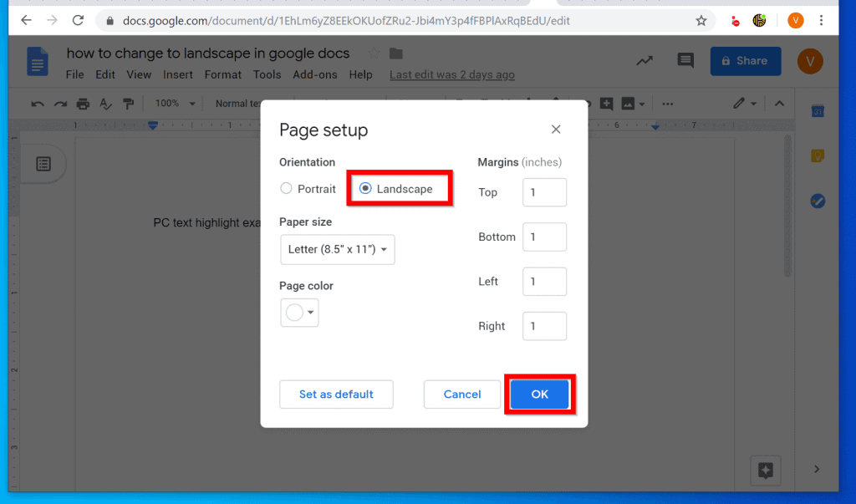
Task: Open the Google account V avatar
Action: click(809, 61)
